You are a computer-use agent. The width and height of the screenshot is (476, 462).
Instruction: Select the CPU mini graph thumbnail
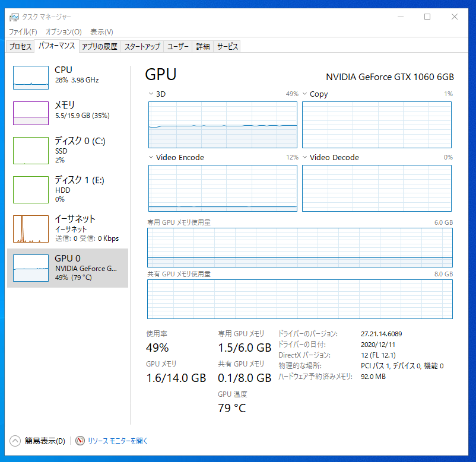pyautogui.click(x=31, y=78)
